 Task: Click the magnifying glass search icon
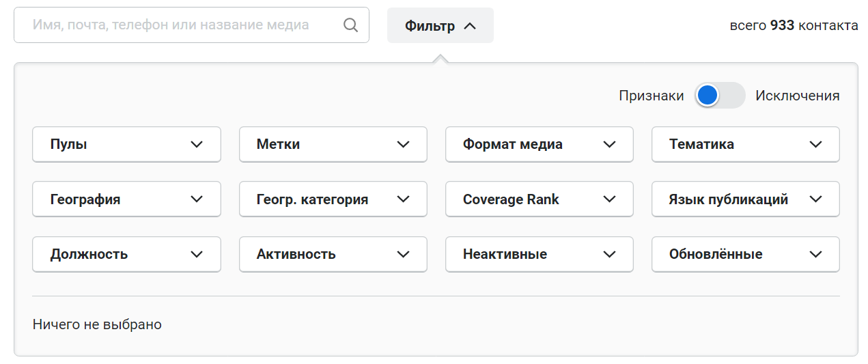[350, 25]
